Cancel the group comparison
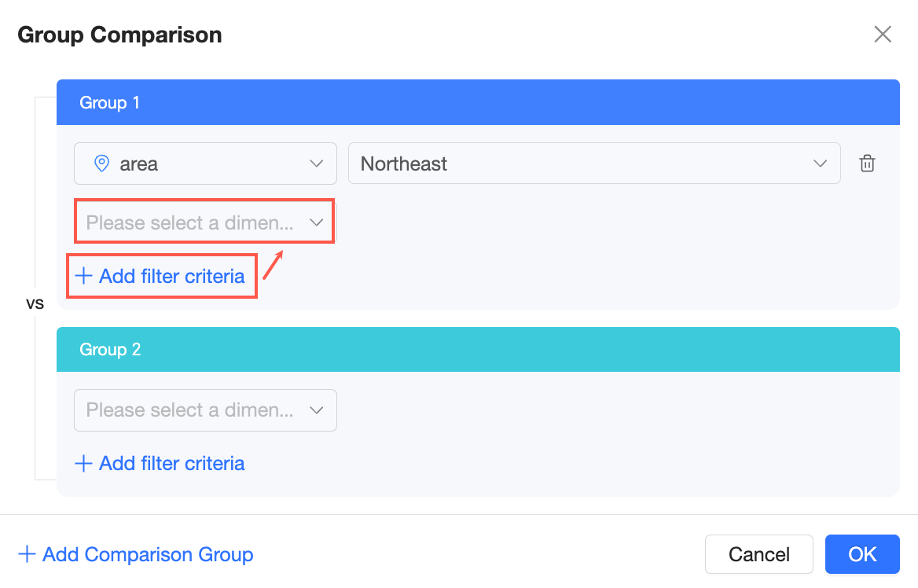The image size is (918, 588). click(x=758, y=554)
